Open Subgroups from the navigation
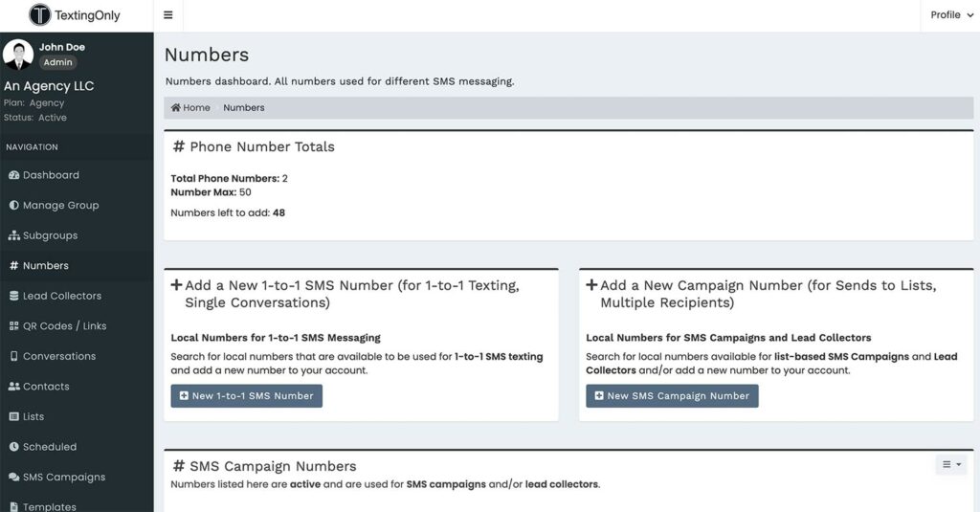 pyautogui.click(x=50, y=235)
